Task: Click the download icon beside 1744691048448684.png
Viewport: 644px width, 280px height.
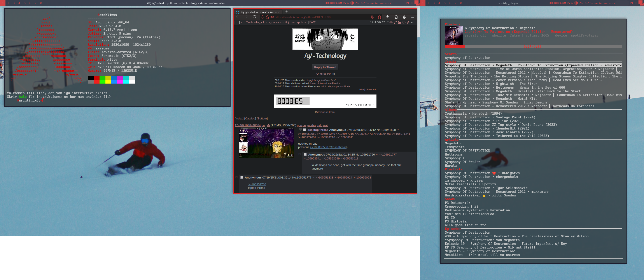Action: point(268,125)
